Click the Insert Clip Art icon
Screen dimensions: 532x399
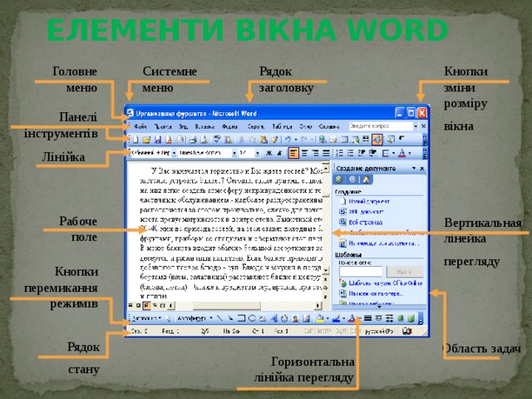click(x=296, y=318)
